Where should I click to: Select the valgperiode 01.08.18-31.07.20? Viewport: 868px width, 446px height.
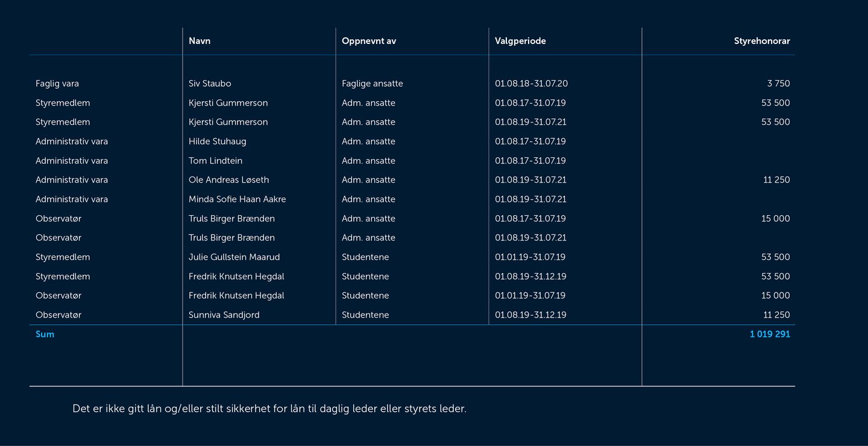click(x=531, y=83)
